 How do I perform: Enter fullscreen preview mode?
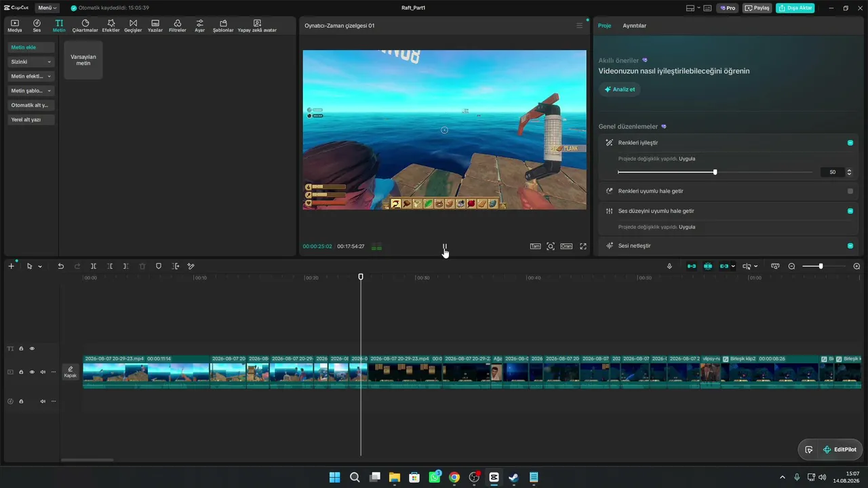point(583,246)
